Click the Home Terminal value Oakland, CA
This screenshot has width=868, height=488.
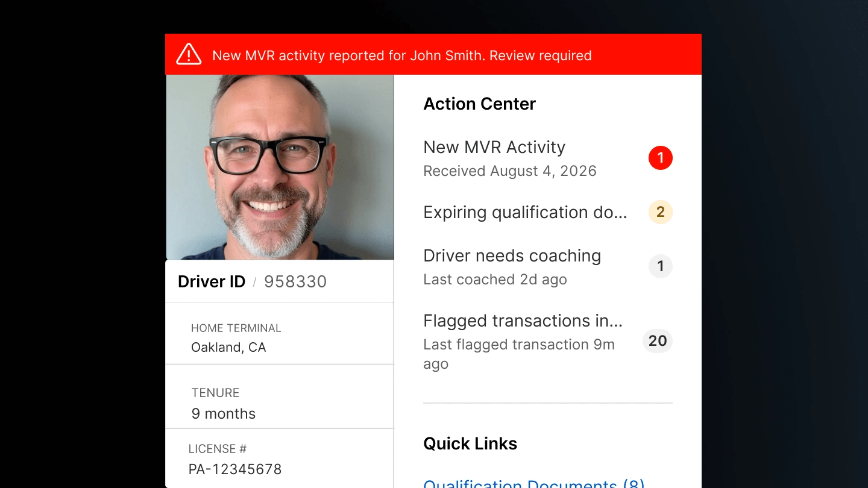228,348
